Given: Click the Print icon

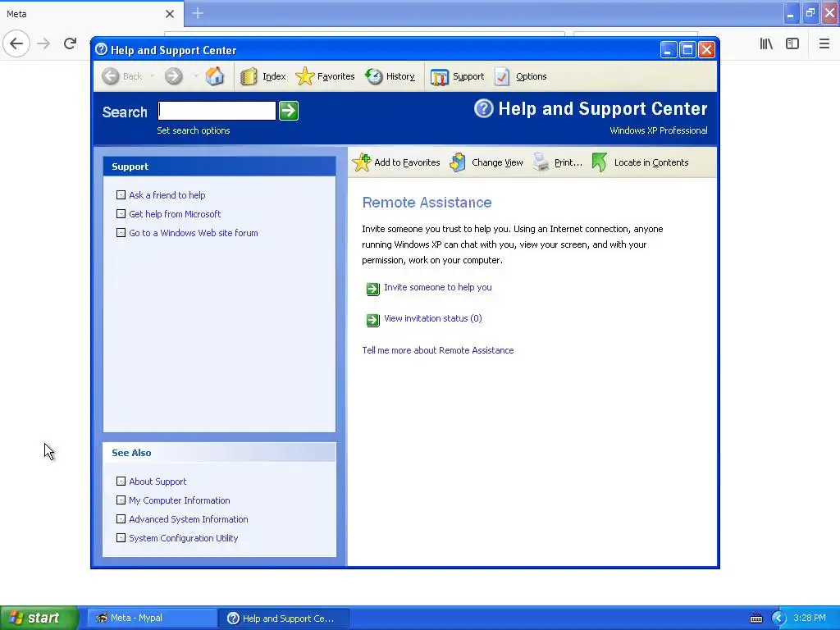Looking at the screenshot, I should coord(541,162).
